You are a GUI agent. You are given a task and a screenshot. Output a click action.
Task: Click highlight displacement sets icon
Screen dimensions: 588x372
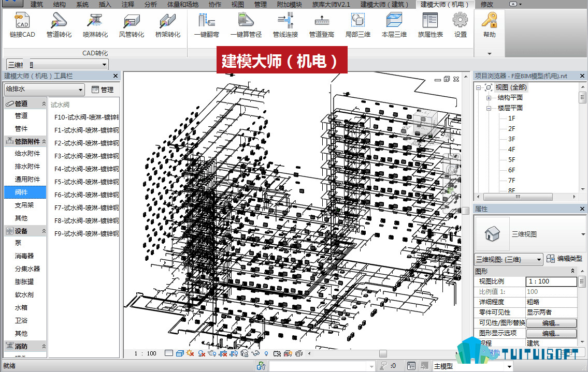click(299, 353)
